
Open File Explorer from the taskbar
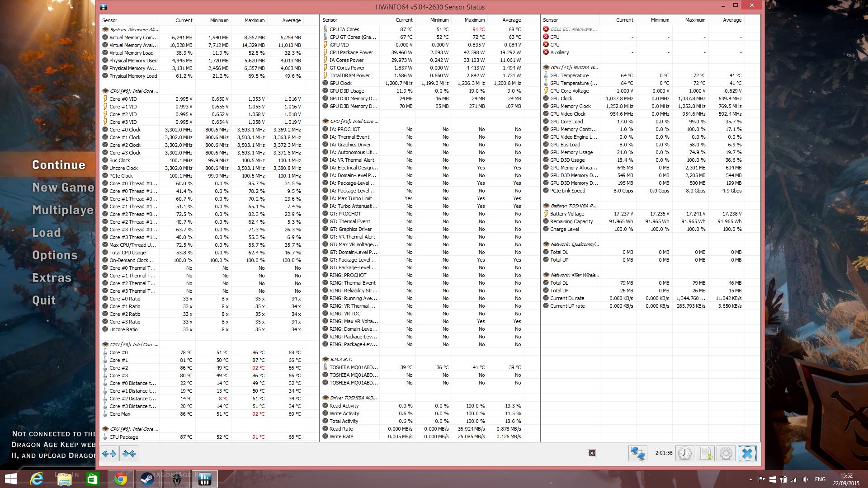point(65,479)
